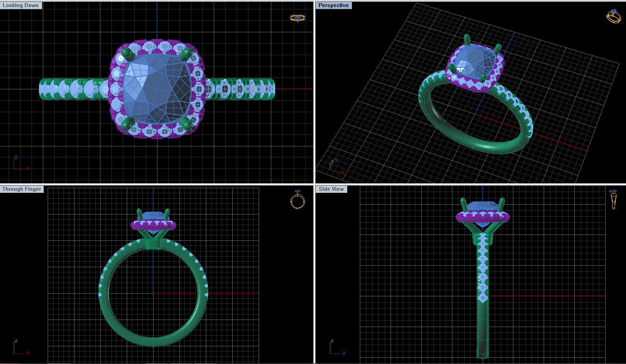The image size is (626, 364).
Task: Activate the Perspective viewport title label
Action: point(333,6)
